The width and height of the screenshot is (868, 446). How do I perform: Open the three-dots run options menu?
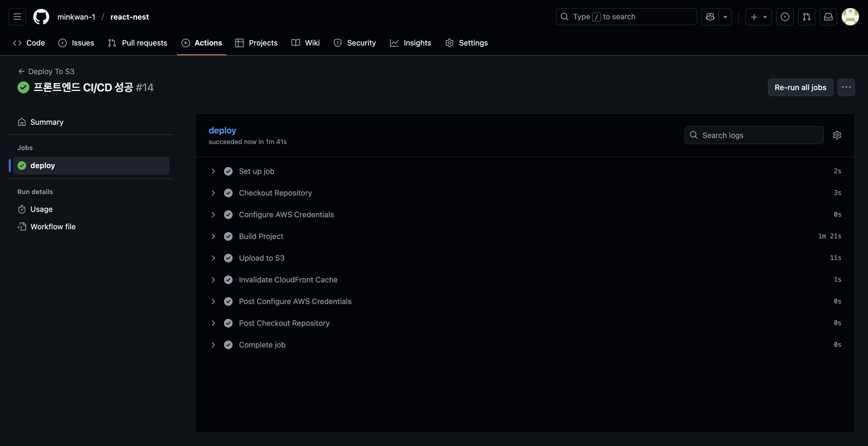tap(846, 87)
